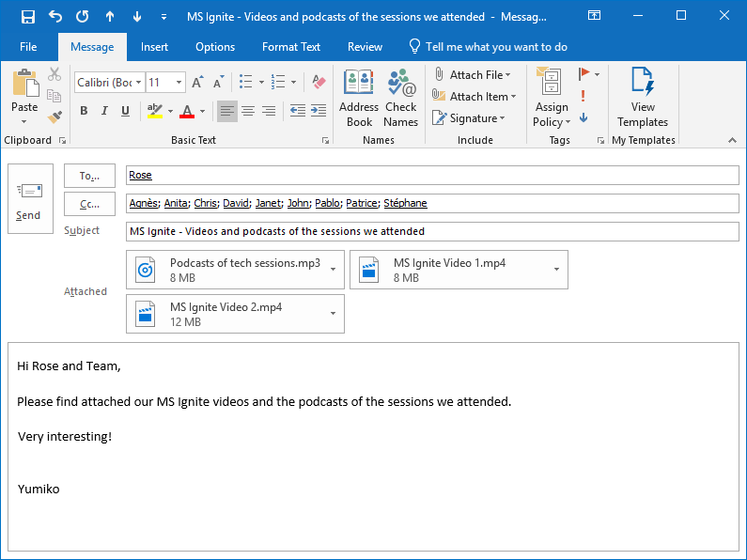Open dropdown for Podcasts of tech sessions.mp3

[334, 270]
